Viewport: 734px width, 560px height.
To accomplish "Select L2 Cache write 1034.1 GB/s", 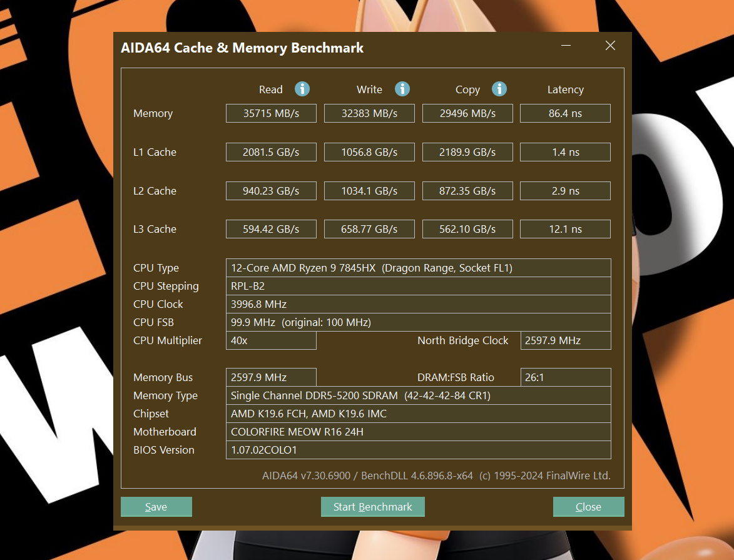I will [x=369, y=191].
